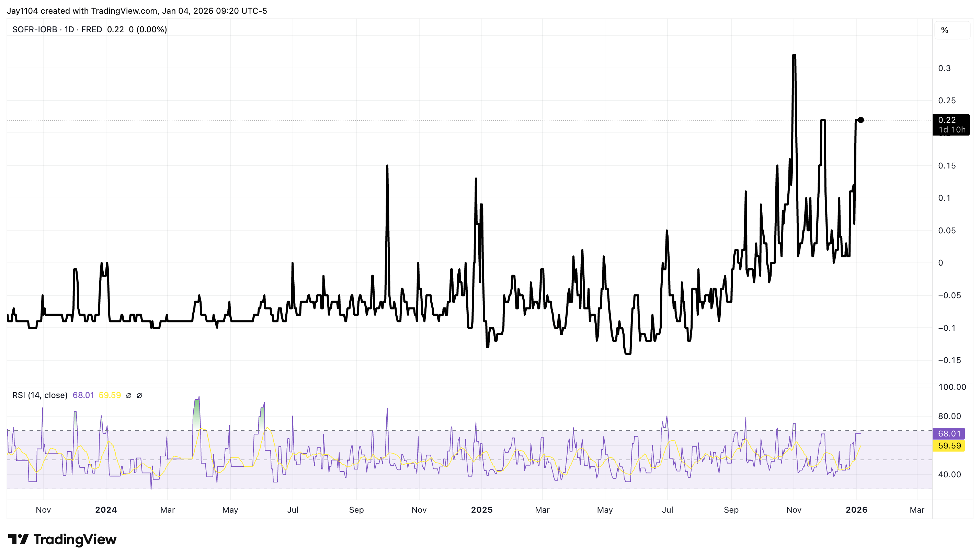
Task: Click the 2025 label on time axis
Action: [x=482, y=510]
